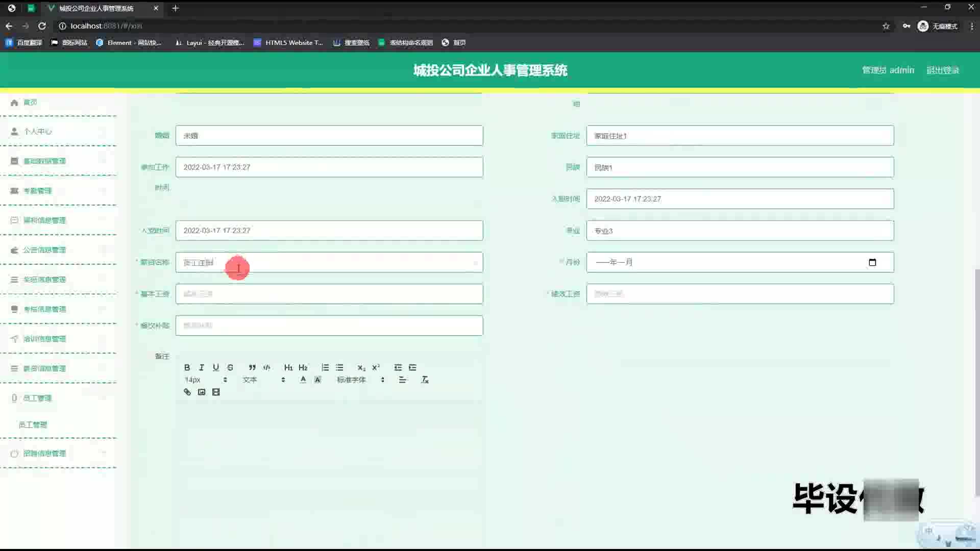Insert a blockquote in the editor

tap(252, 367)
